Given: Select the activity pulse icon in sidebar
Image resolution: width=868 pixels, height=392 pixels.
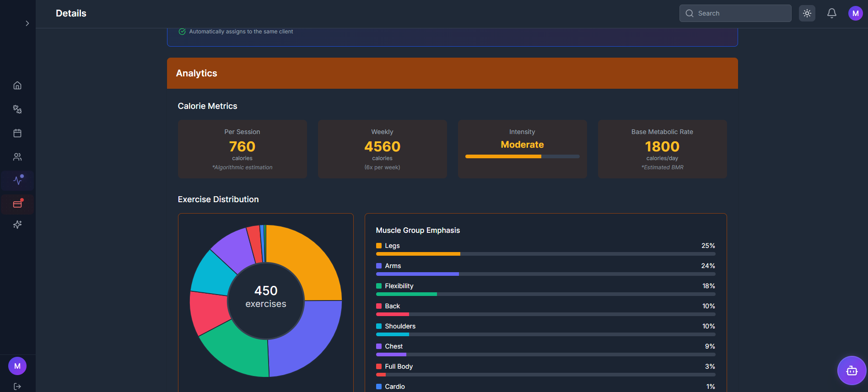Looking at the screenshot, I should click(17, 181).
